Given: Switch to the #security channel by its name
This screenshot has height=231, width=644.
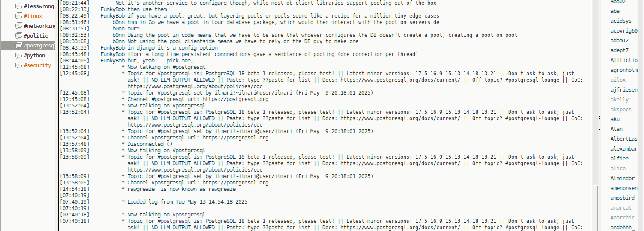Looking at the screenshot, I should click(37, 65).
